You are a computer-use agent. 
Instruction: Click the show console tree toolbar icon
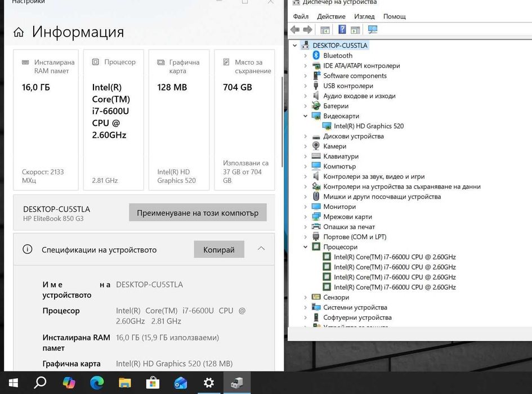pyautogui.click(x=325, y=30)
